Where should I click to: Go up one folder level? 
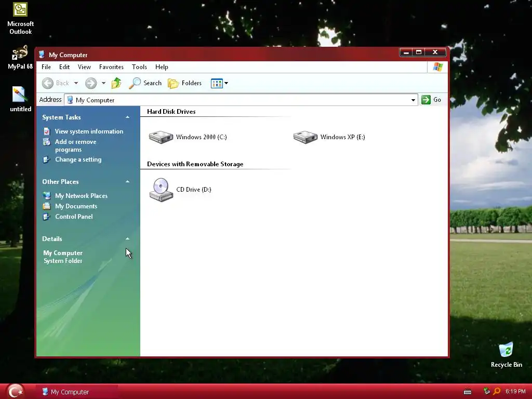pos(116,83)
